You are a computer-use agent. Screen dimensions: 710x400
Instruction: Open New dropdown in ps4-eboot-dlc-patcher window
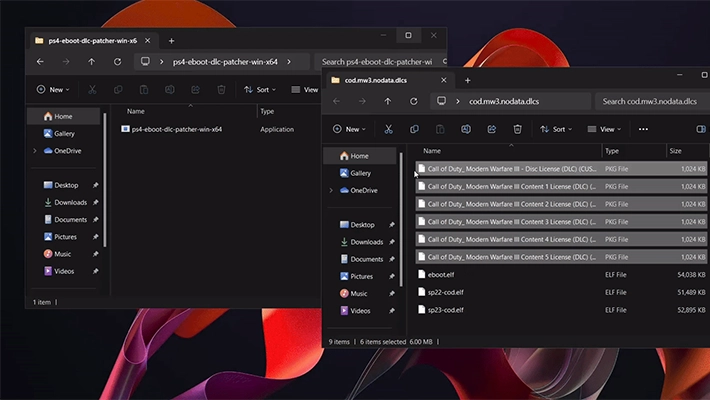click(53, 90)
